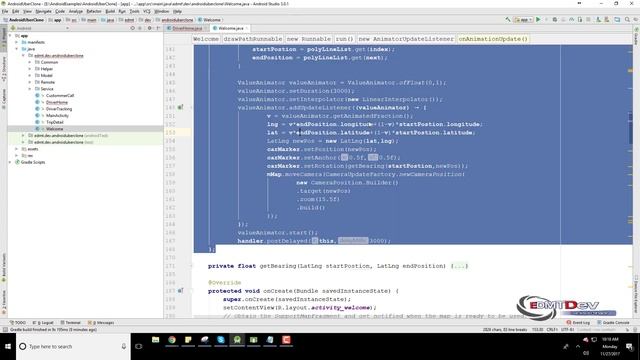This screenshot has width=640, height=360.
Task: Open the Messages tool window
Action: (101, 322)
